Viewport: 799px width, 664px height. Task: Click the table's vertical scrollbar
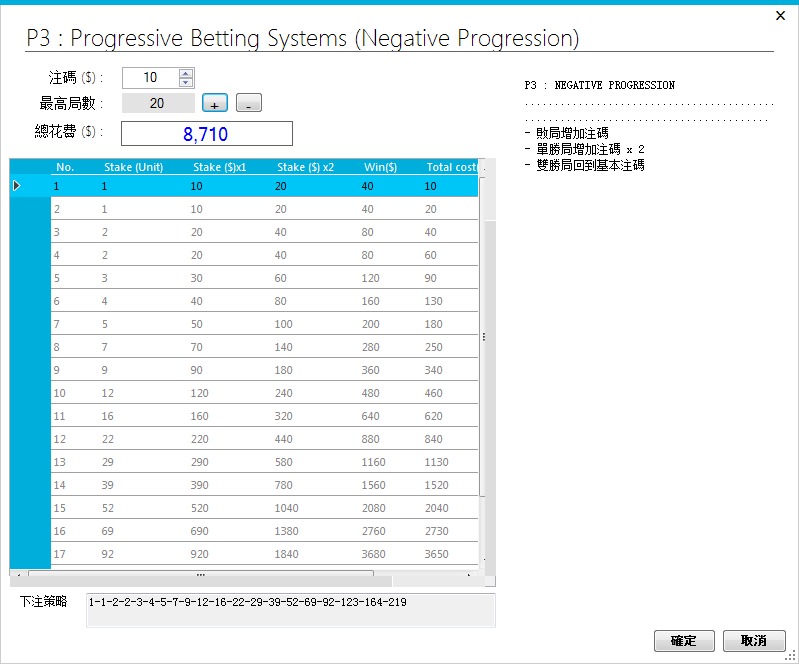point(486,337)
